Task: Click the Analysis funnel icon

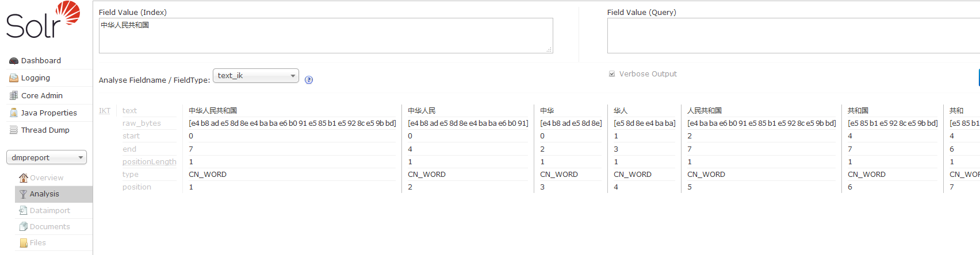Action: point(23,194)
